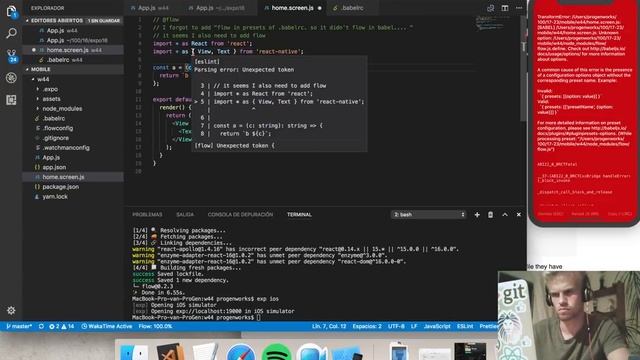Open the .flowconfig file
Viewport: 640px width, 360px height.
73,128
